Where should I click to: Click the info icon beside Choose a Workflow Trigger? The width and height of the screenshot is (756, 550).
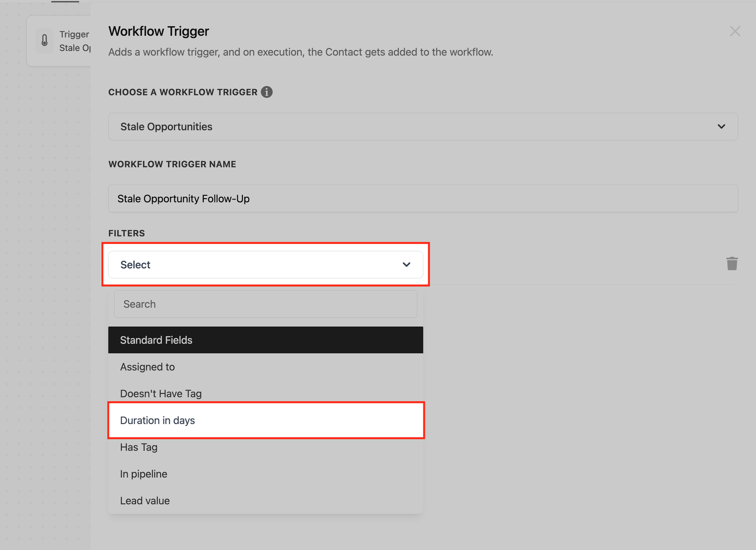pos(266,92)
